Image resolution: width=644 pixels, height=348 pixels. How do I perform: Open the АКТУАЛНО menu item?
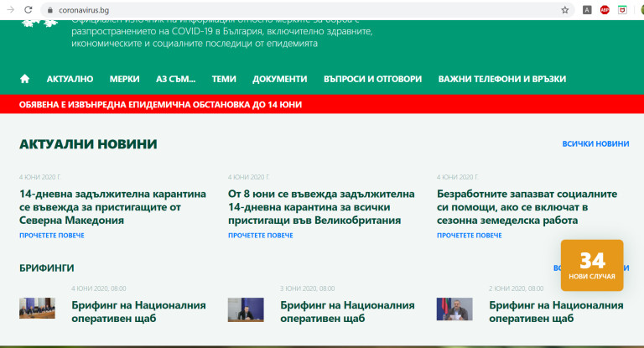[70, 79]
